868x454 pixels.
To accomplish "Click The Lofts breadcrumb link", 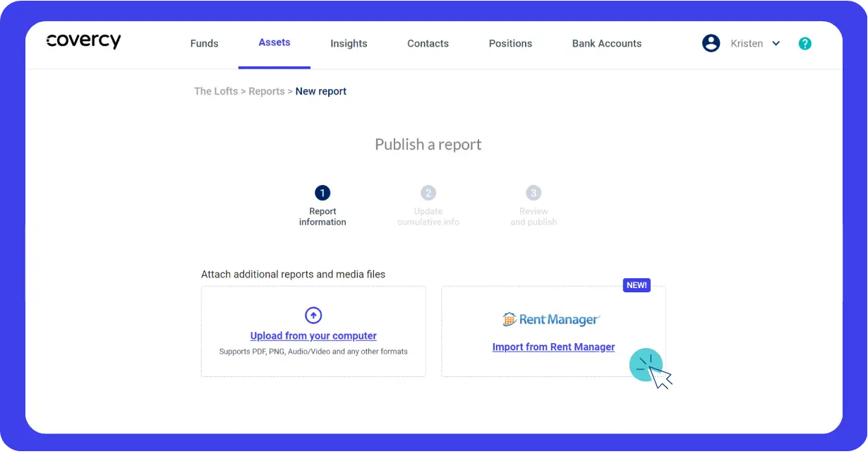I will 215,91.
